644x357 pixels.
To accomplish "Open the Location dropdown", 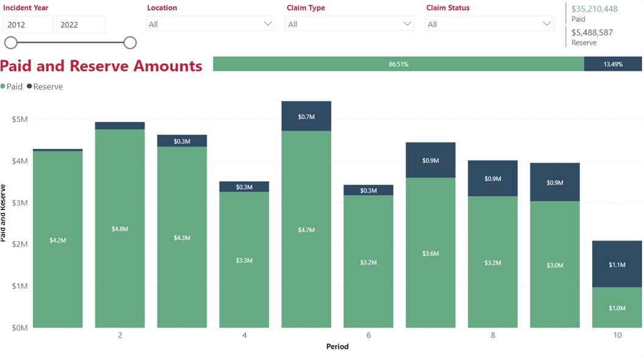I will click(210, 24).
